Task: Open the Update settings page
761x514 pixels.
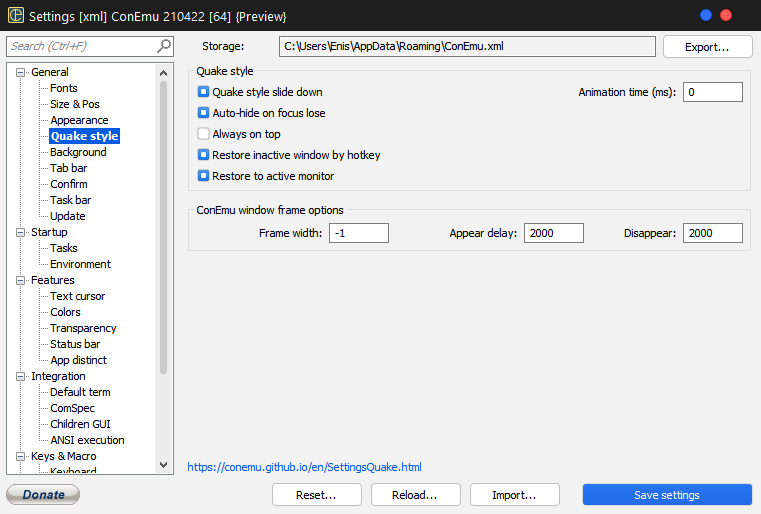Action: click(67, 216)
